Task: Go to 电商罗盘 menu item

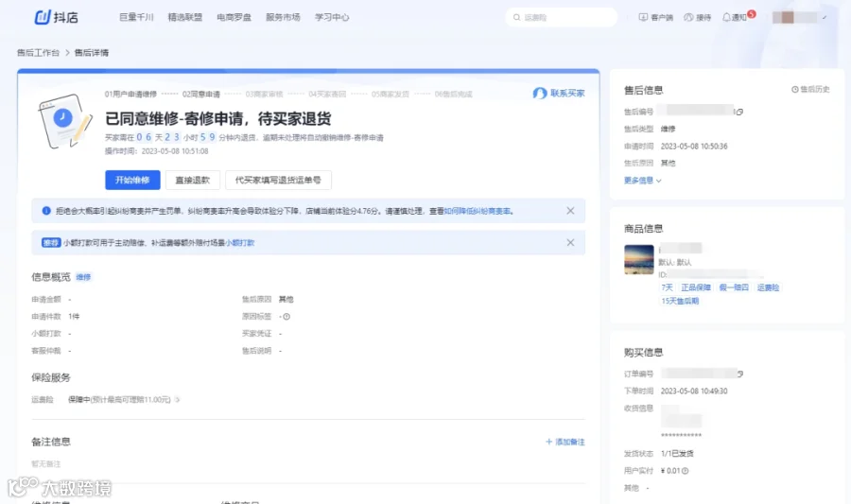Action: (234, 17)
